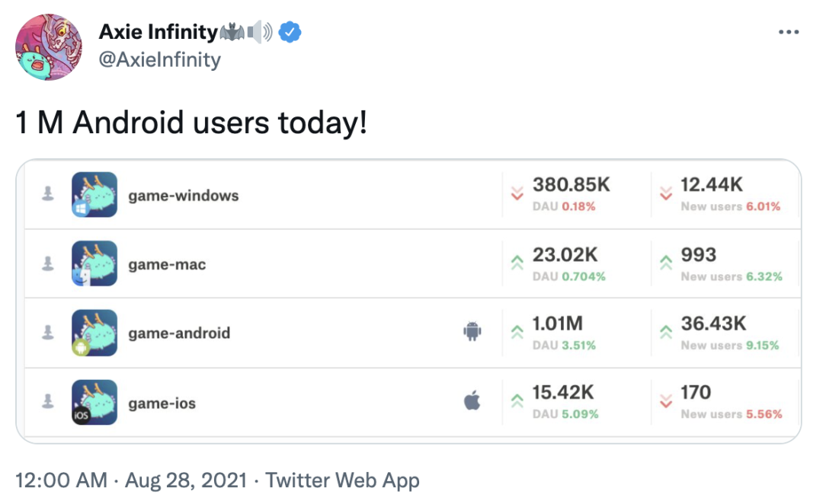
Task: Open the Axie Infinity profile avatar
Action: (48, 47)
